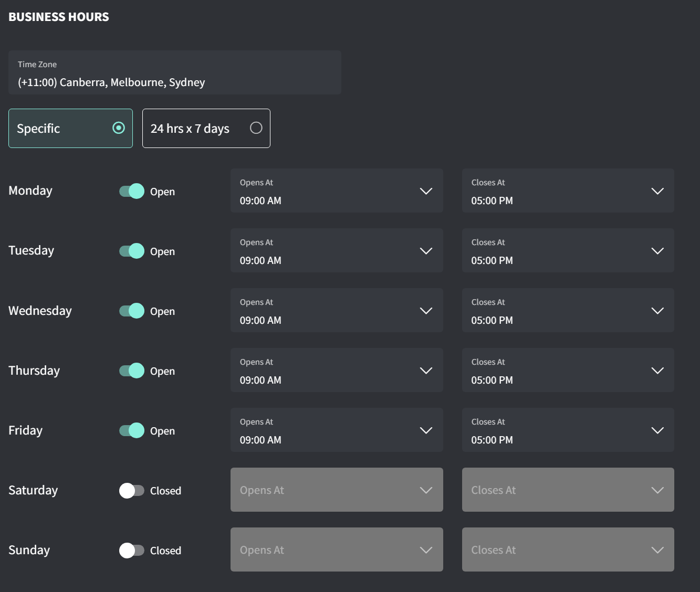Click Friday's Closes At chevron arrow
Image resolution: width=700 pixels, height=592 pixels.
657,430
